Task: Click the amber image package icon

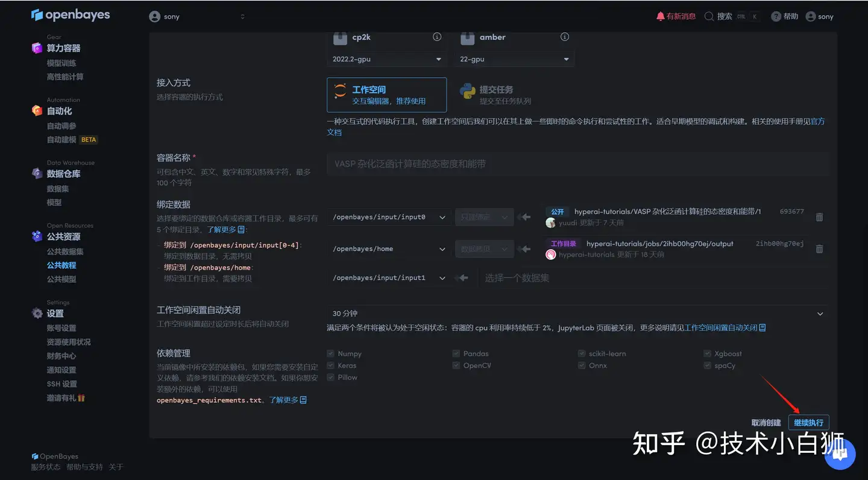Action: pyautogui.click(x=468, y=38)
